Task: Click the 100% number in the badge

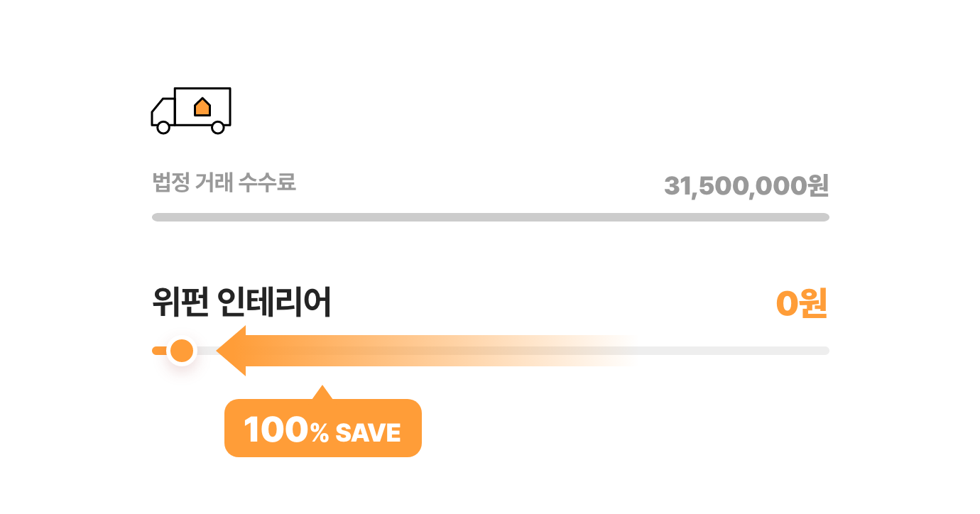Action: coord(286,430)
